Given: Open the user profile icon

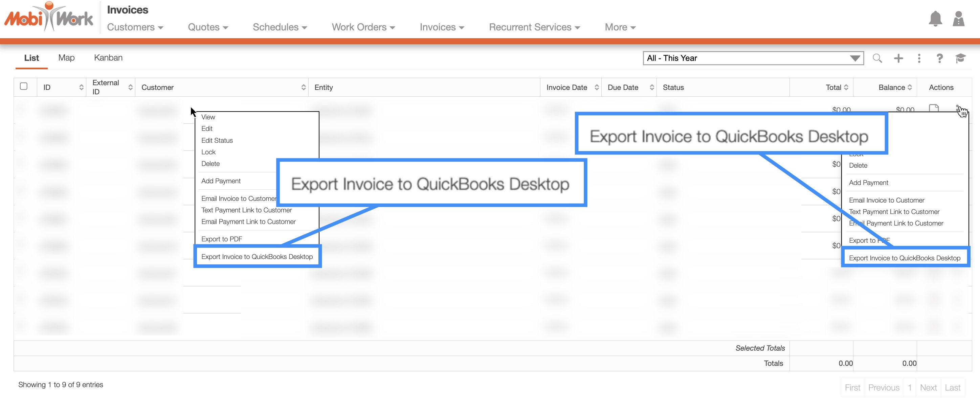Looking at the screenshot, I should pos(958,19).
